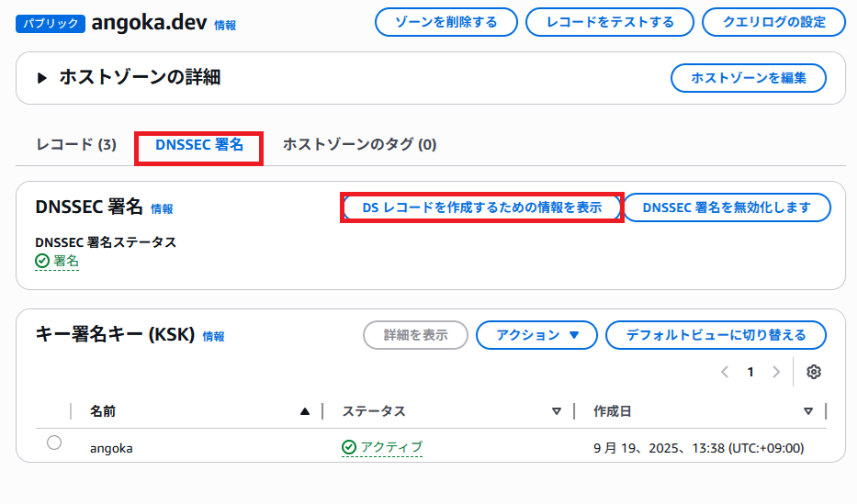The width and height of the screenshot is (857, 504).
Task: Click the DNSSEC 署名を無効化します button
Action: pyautogui.click(x=727, y=207)
